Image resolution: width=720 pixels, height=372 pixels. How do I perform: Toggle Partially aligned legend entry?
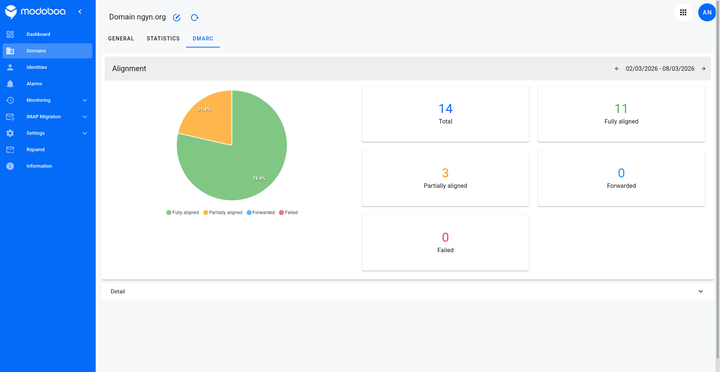(x=222, y=213)
